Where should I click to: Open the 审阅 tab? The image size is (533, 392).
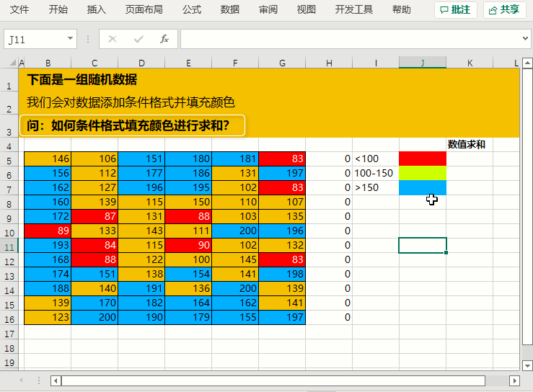[268, 9]
